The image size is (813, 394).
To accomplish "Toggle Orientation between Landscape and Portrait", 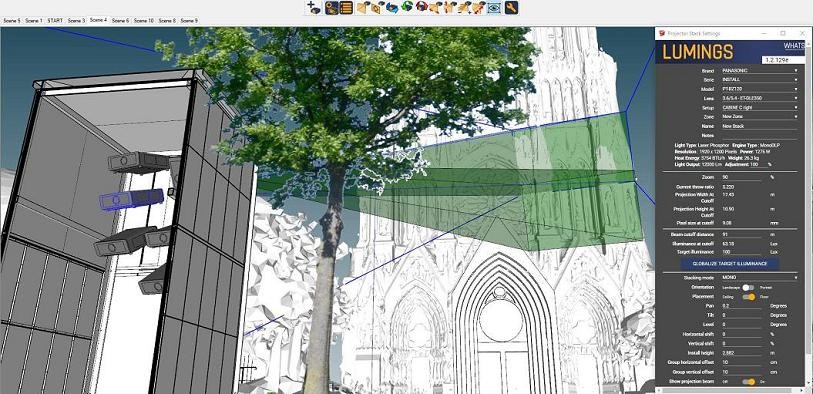I will tap(748, 287).
